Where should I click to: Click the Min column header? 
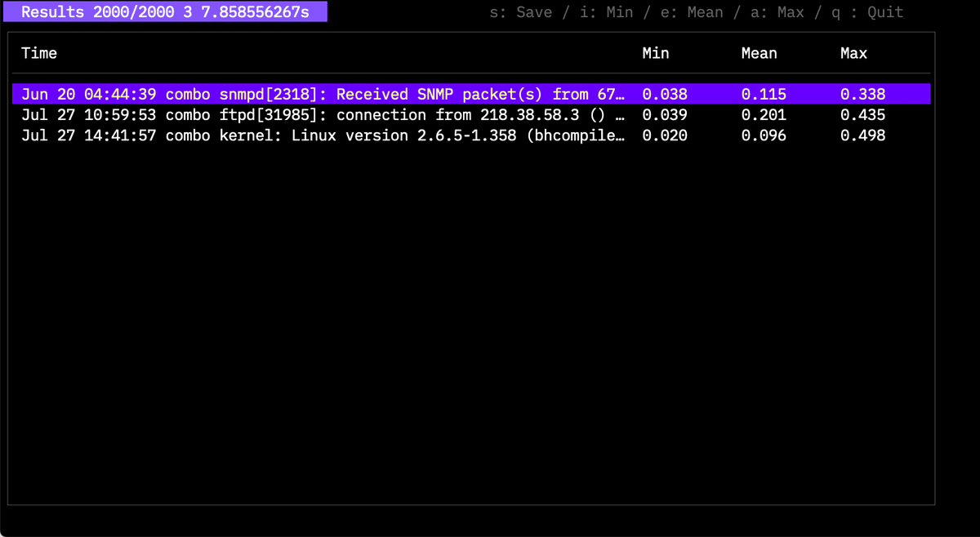[x=656, y=53]
